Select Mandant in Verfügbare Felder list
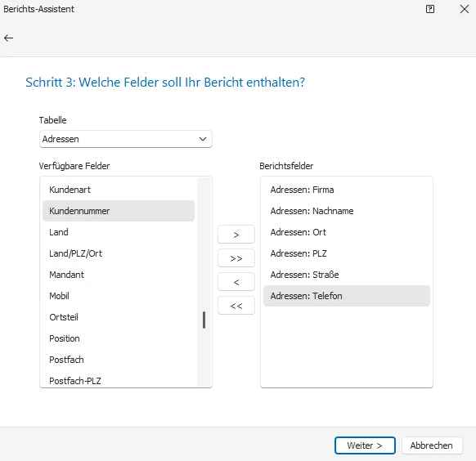The image size is (476, 461). click(x=119, y=275)
